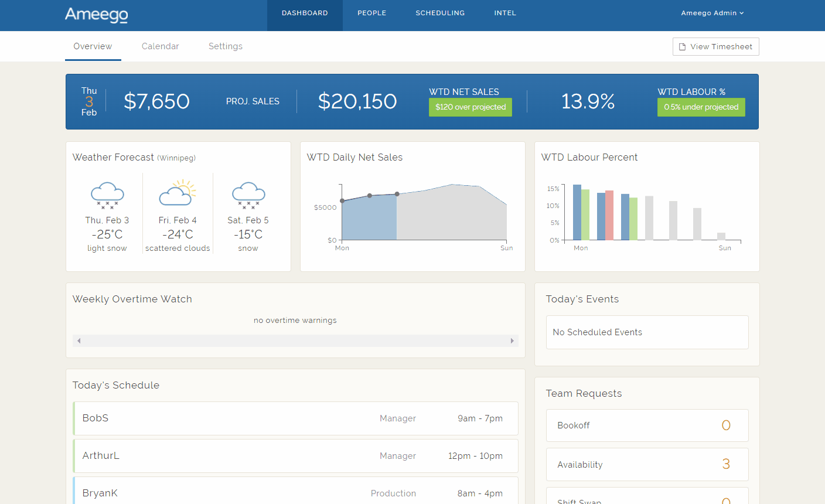Open the SCHEDULING section

(x=440, y=12)
